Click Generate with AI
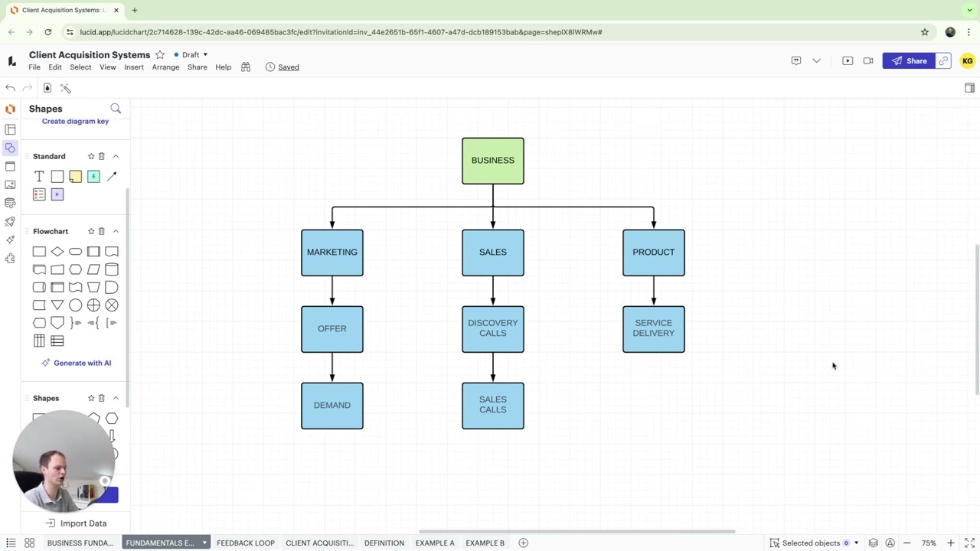The image size is (980, 551). (x=76, y=363)
